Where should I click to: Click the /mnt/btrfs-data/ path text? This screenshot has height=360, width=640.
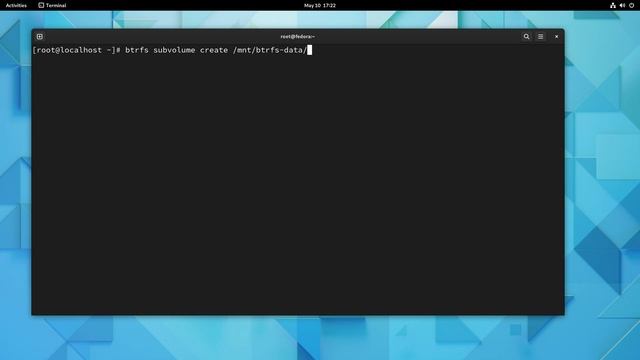coord(270,50)
